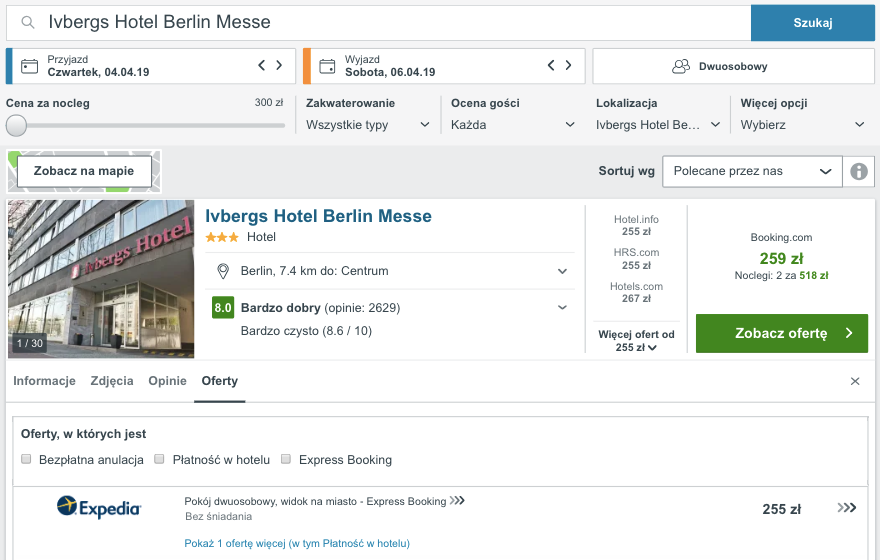Click the 8.0 rating badge

[223, 307]
